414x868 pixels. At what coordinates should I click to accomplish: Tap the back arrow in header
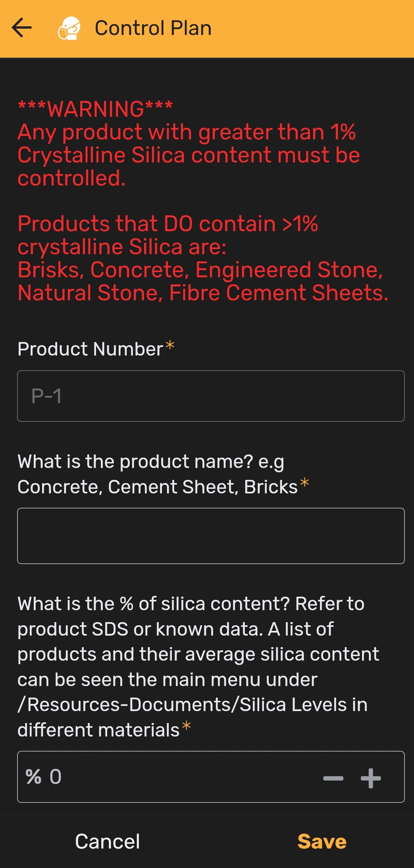pyautogui.click(x=22, y=28)
